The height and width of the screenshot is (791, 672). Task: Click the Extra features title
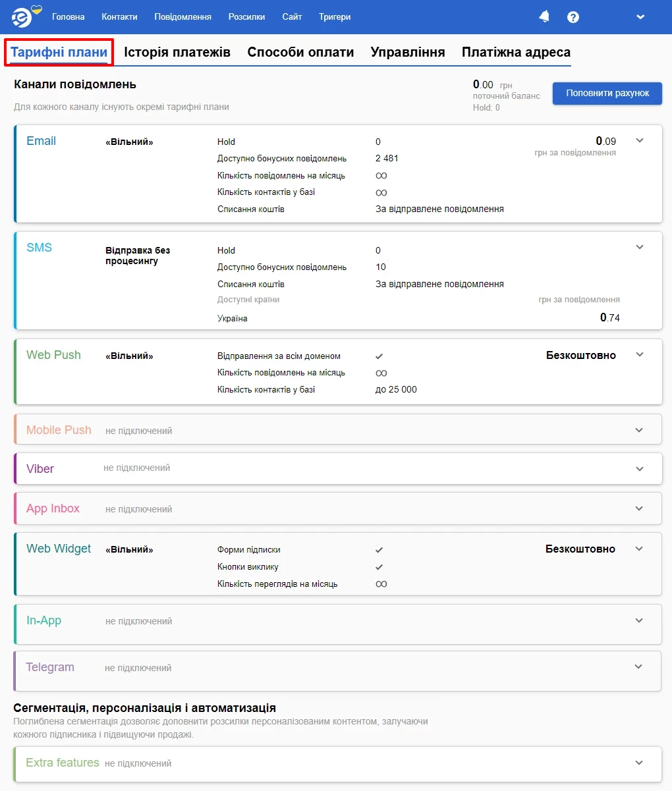click(63, 763)
